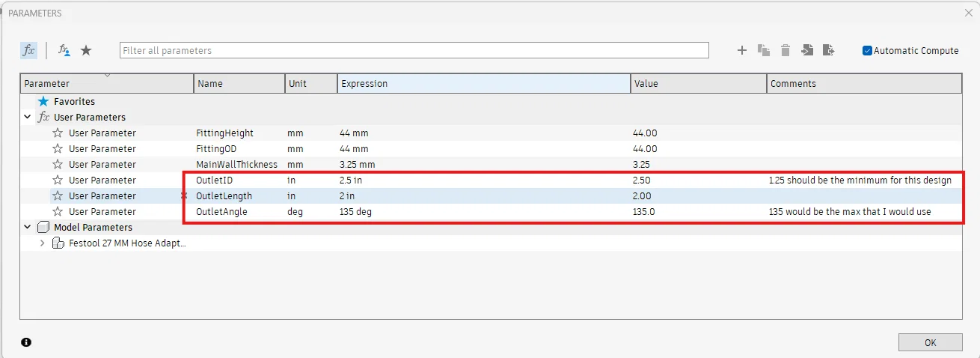Collapse the Model Parameters group

click(28, 228)
